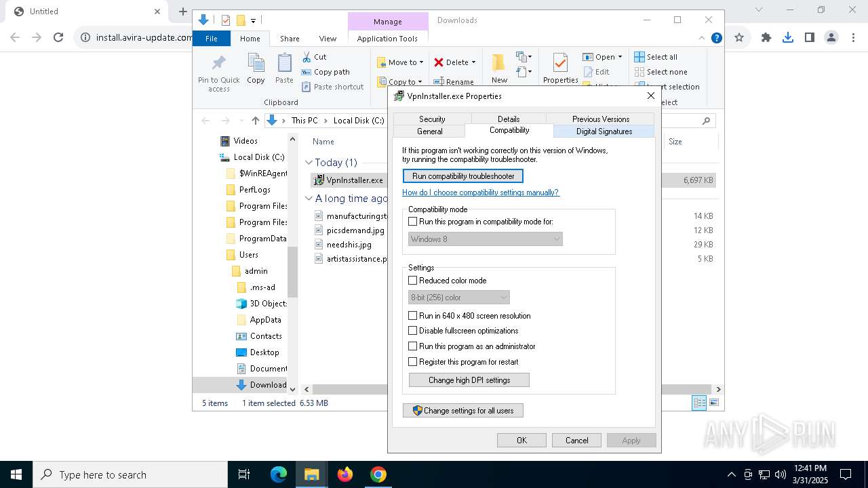Launch Microsoft Edge from taskbar

tap(279, 474)
